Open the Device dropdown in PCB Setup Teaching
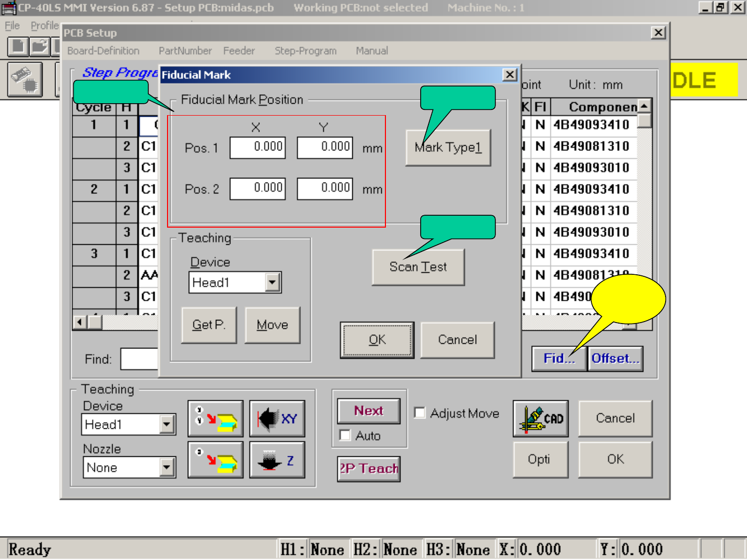 click(166, 425)
